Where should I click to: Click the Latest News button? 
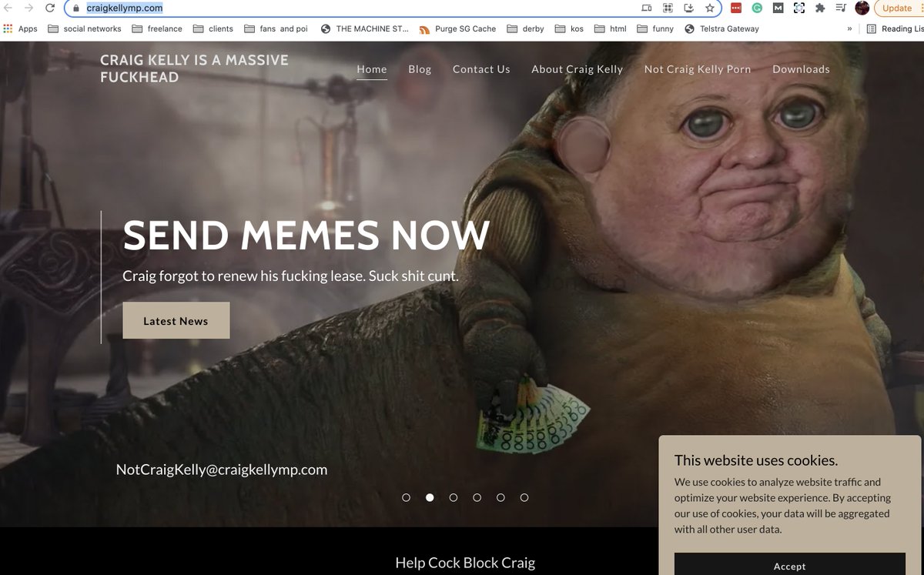pyautogui.click(x=176, y=319)
